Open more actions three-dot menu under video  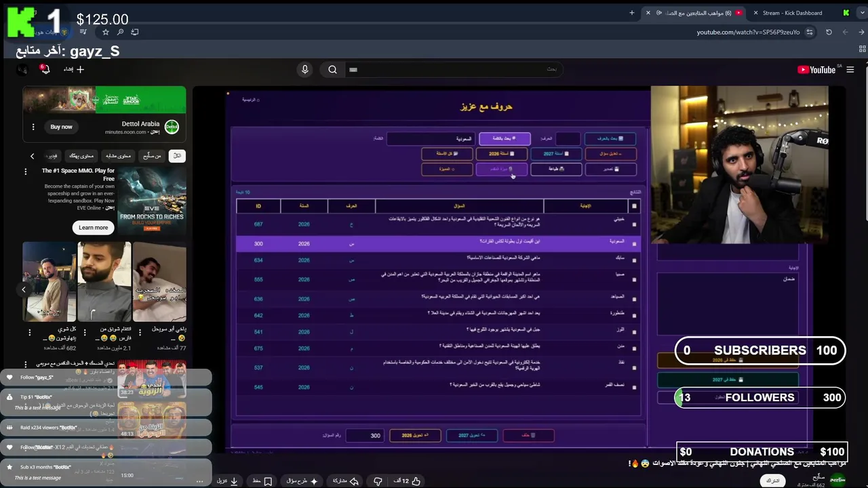[x=201, y=481]
